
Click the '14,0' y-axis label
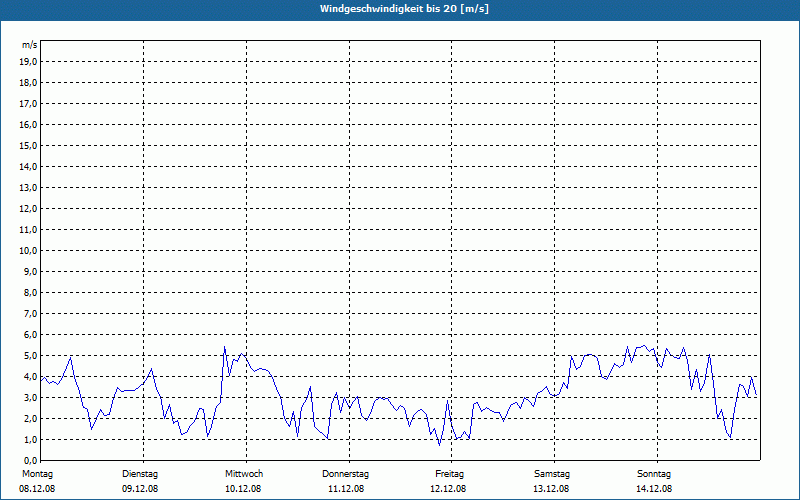[28, 167]
